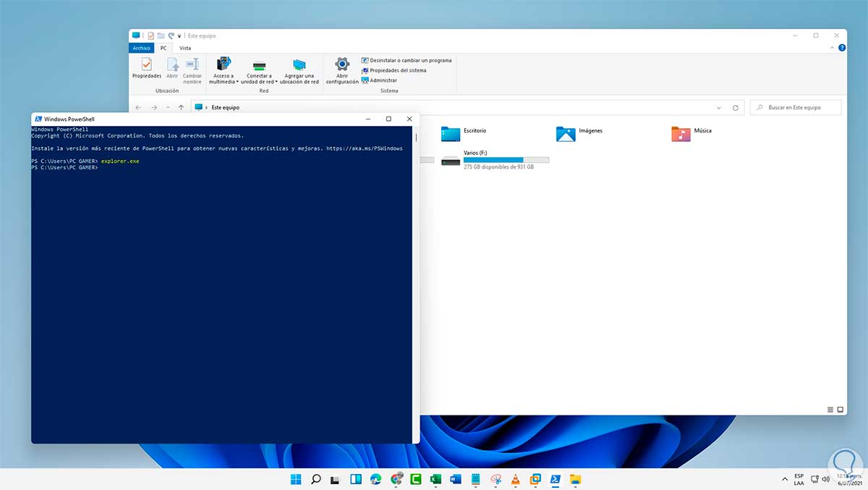
Task: Click the Explorer forward arrow
Action: [154, 107]
